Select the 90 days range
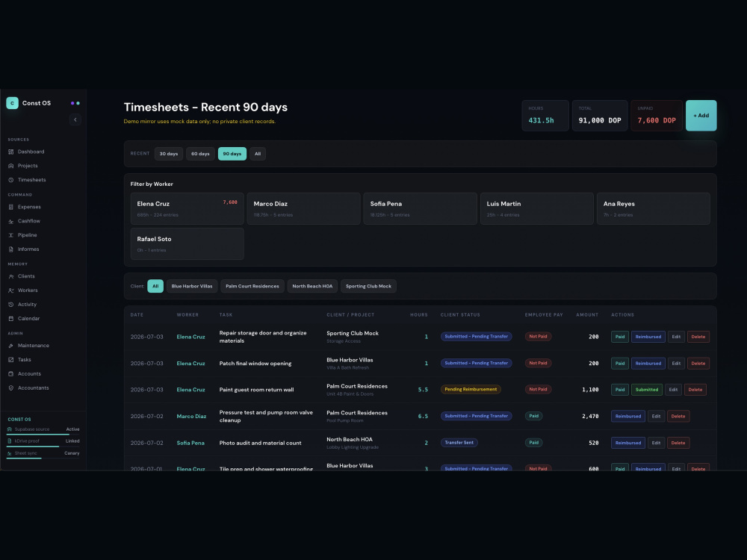Image resolution: width=747 pixels, height=560 pixels. [x=232, y=154]
